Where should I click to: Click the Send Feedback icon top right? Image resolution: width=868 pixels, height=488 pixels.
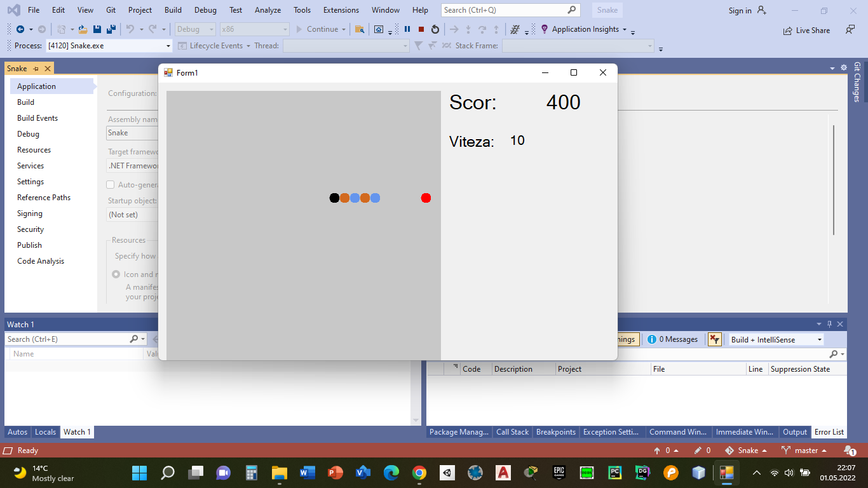point(850,30)
